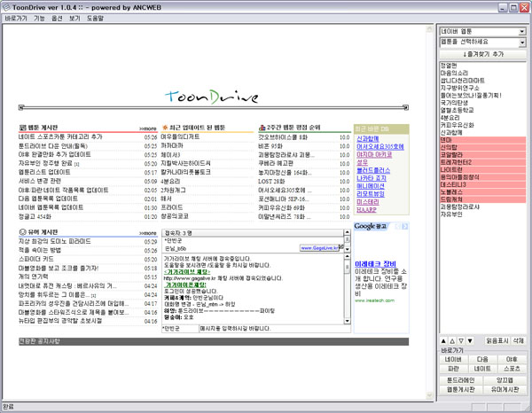Go to 네이트 shortcut button
Viewport: 532px width, 413px height.
482,369
